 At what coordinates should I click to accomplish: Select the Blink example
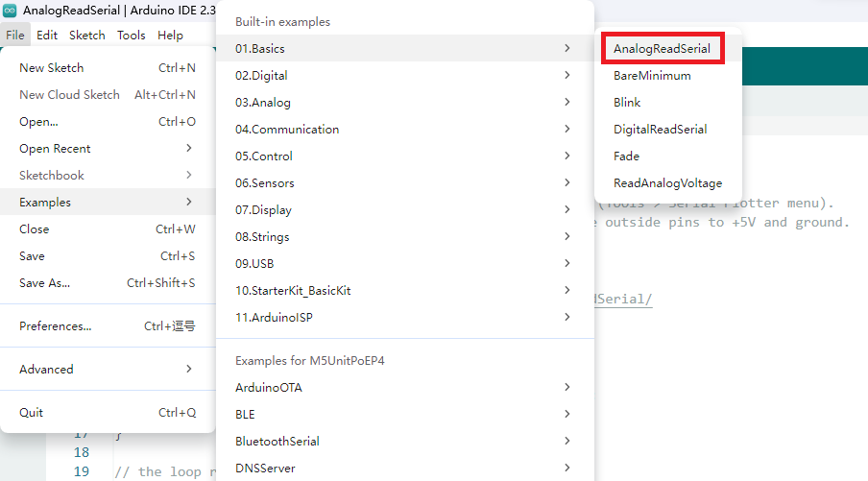coord(627,103)
